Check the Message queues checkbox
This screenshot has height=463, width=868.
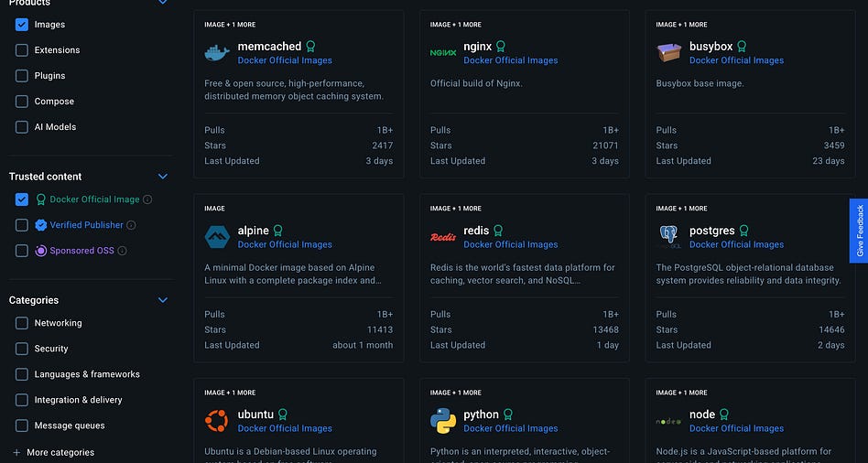22,425
